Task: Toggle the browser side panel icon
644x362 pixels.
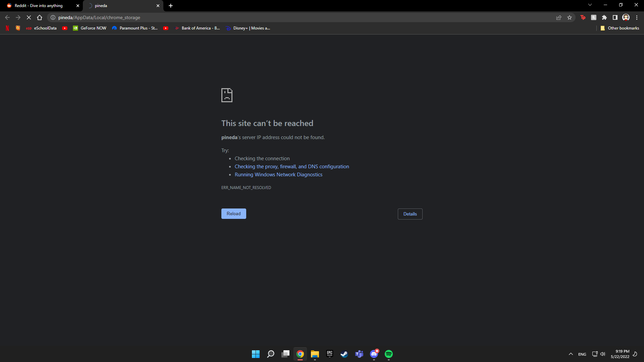Action: [615, 17]
